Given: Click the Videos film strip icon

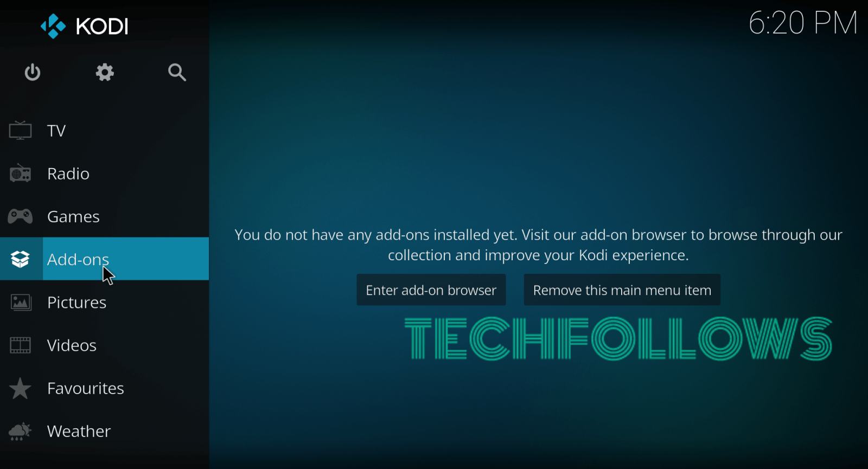Looking at the screenshot, I should pos(20,345).
